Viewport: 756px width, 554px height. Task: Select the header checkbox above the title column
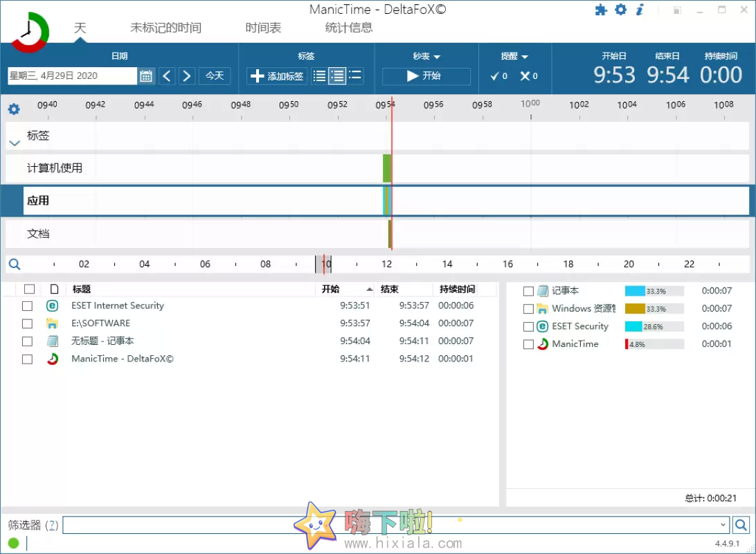[29, 289]
